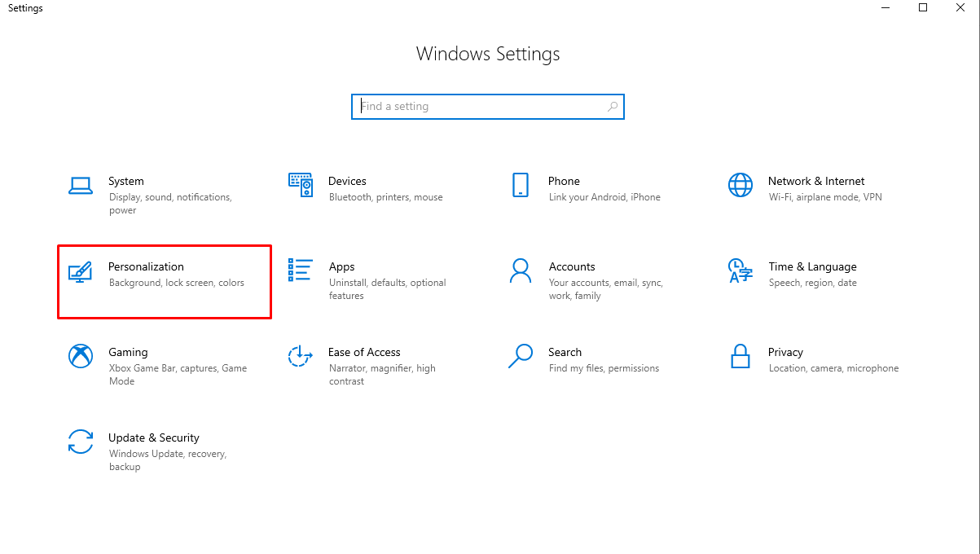Viewport: 980px width, 554px height.
Task: Close the Settings window
Action: (x=960, y=8)
